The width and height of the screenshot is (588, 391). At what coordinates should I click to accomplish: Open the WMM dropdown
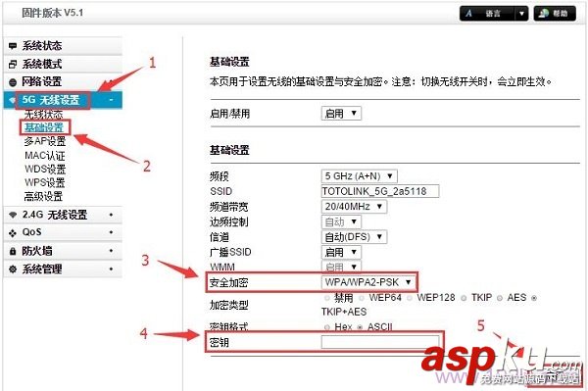coord(341,267)
